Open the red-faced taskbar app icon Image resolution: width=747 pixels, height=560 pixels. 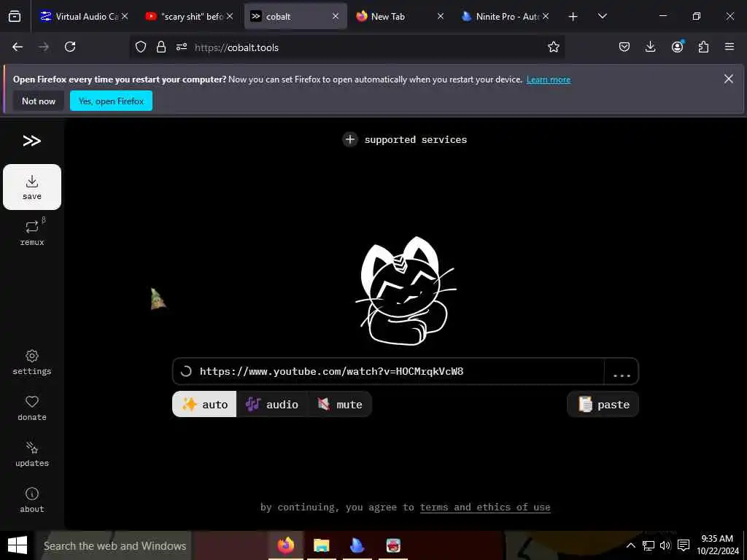[x=393, y=545]
